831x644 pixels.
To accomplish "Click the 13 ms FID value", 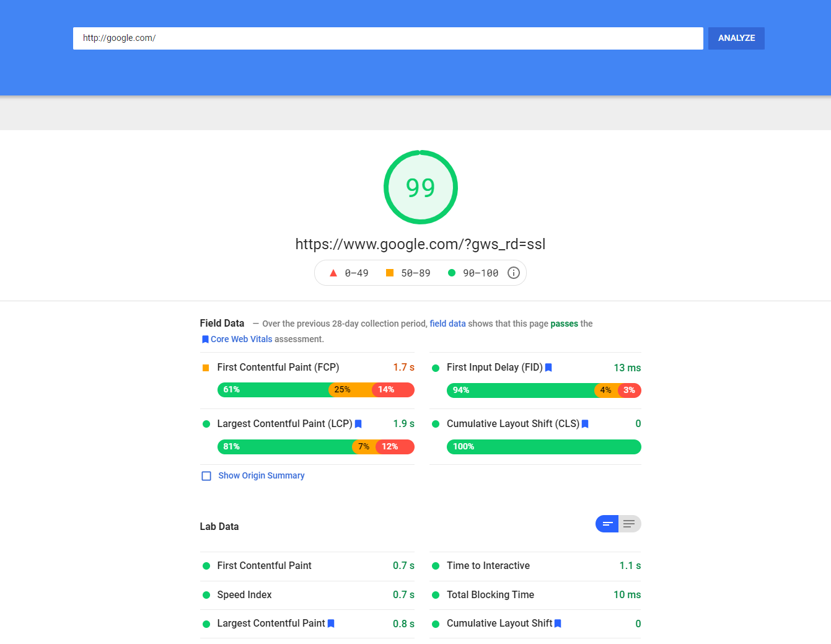I will pos(627,368).
